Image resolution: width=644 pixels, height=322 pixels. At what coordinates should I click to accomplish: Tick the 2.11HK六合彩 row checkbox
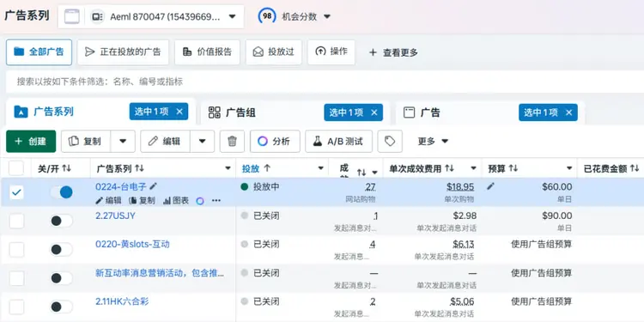click(16, 307)
